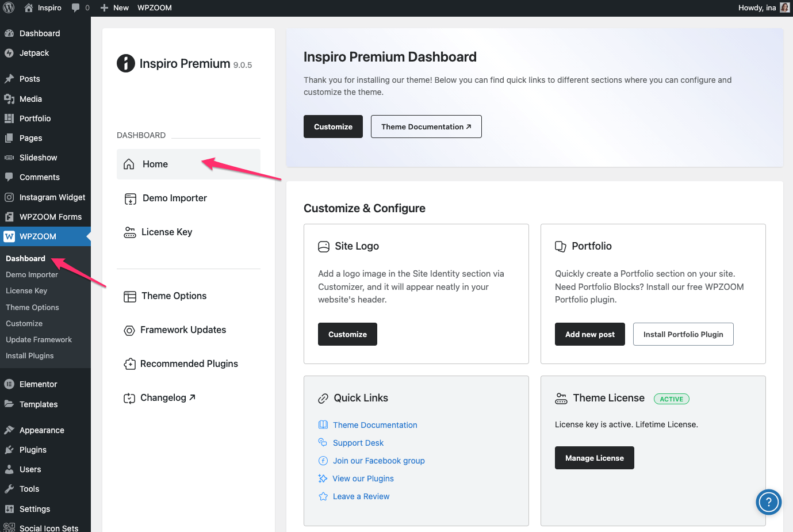This screenshot has height=532, width=793.
Task: Select Theme Options in the WPZOOM submenu
Action: (x=32, y=307)
